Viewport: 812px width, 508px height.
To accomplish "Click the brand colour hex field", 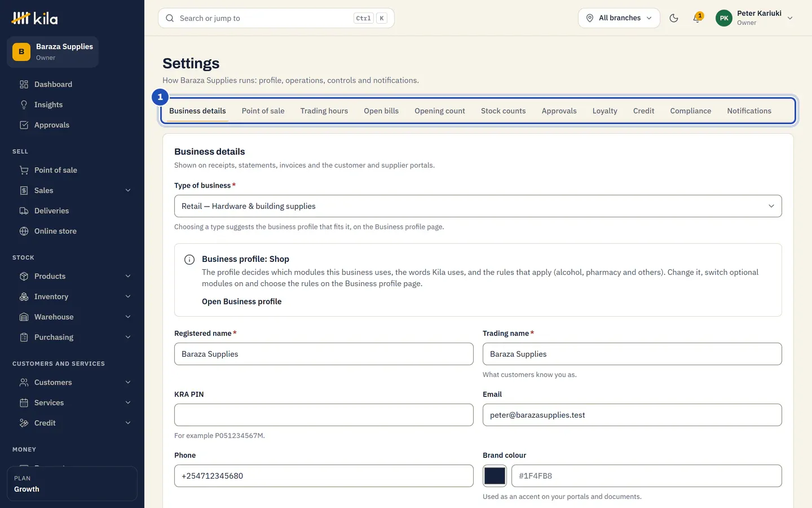I will 646,476.
